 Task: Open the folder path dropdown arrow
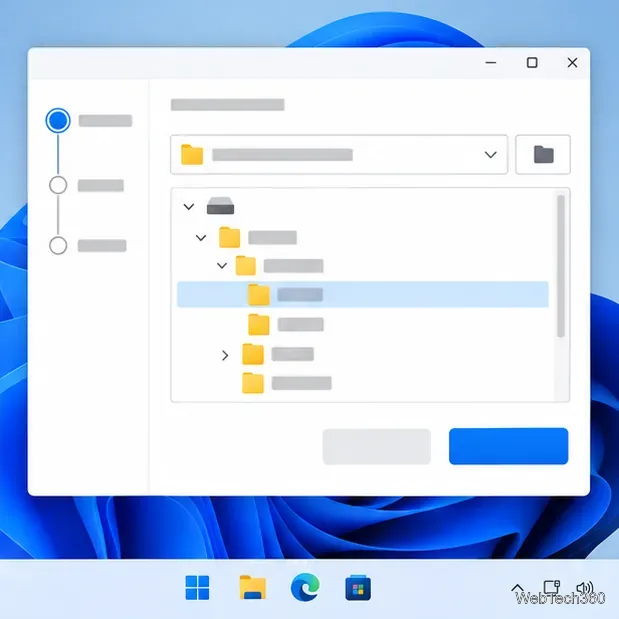pyautogui.click(x=490, y=155)
